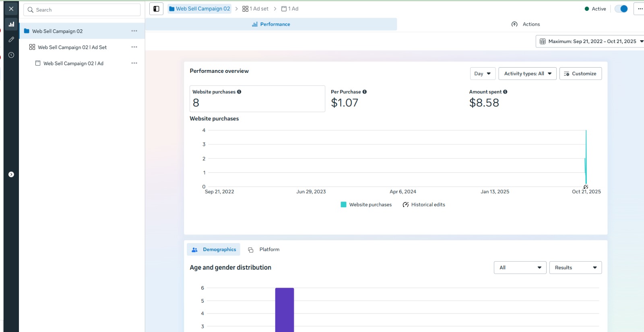Toggle the campaign Active switch off
The height and width of the screenshot is (332, 644).
621,9
